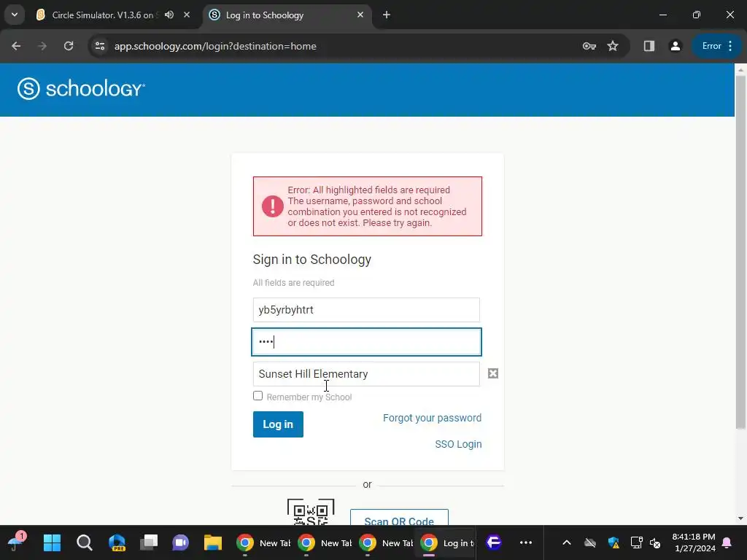Open Windows Security tray icon
The height and width of the screenshot is (560, 747).
614,542
